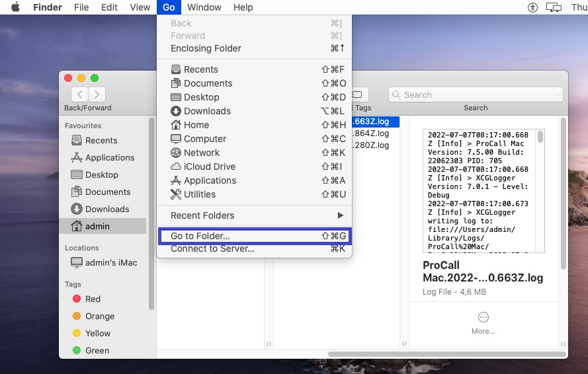The width and height of the screenshot is (588, 374).
Task: Click the admin home icon in sidebar
Action: [76, 226]
